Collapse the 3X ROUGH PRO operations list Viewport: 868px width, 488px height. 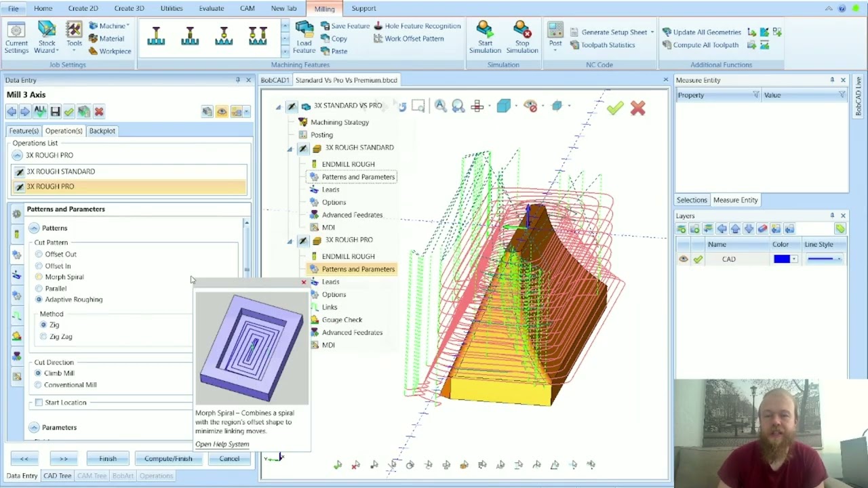pyautogui.click(x=18, y=155)
